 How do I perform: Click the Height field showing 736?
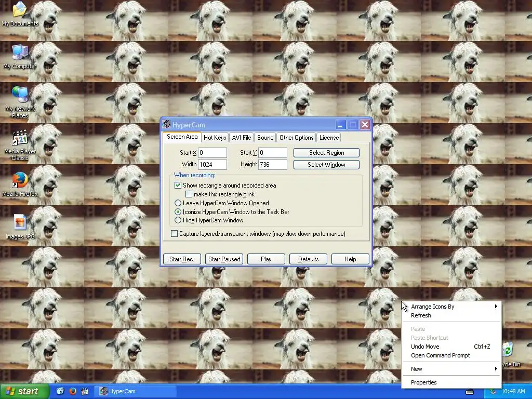tap(273, 165)
